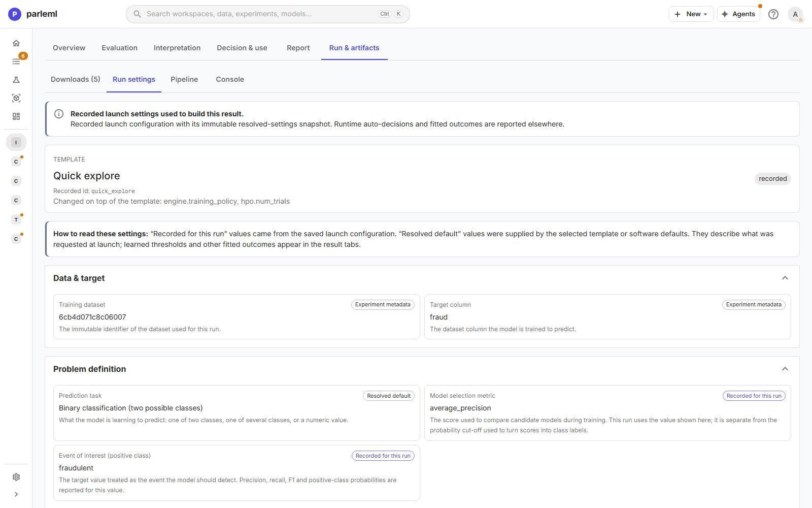Open the Agents panel

[738, 14]
